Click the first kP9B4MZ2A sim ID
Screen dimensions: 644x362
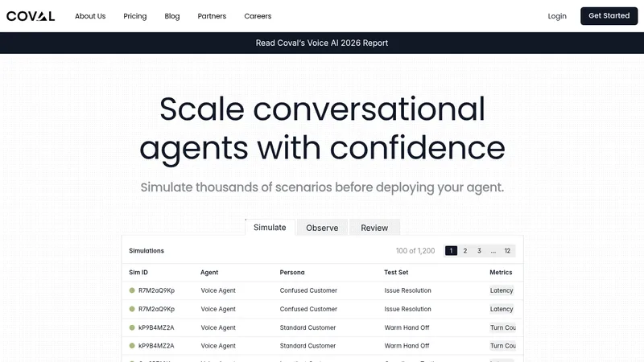(156, 327)
